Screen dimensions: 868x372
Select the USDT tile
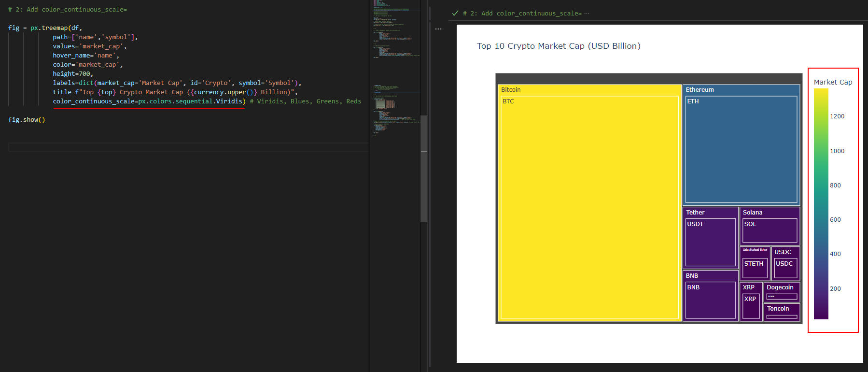pos(711,243)
